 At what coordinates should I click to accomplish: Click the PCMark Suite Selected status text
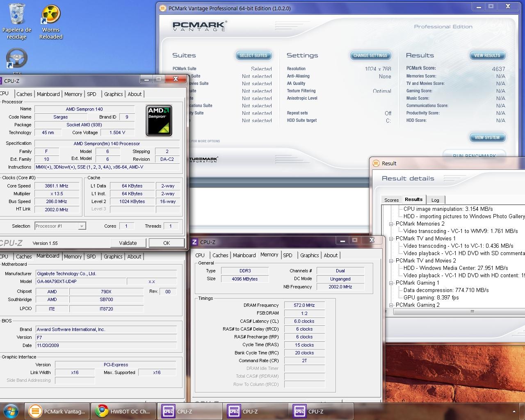[261, 69]
